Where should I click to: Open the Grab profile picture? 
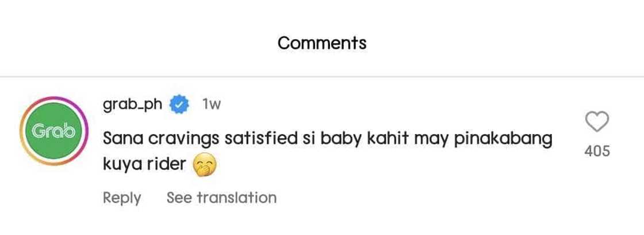pos(54,132)
